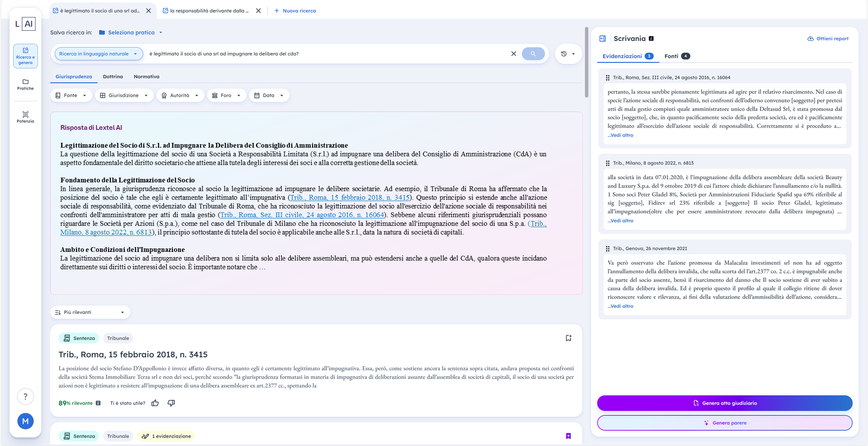The image size is (868, 446).
Task: Open the Più rilevanti sort dropdown
Action: point(90,312)
